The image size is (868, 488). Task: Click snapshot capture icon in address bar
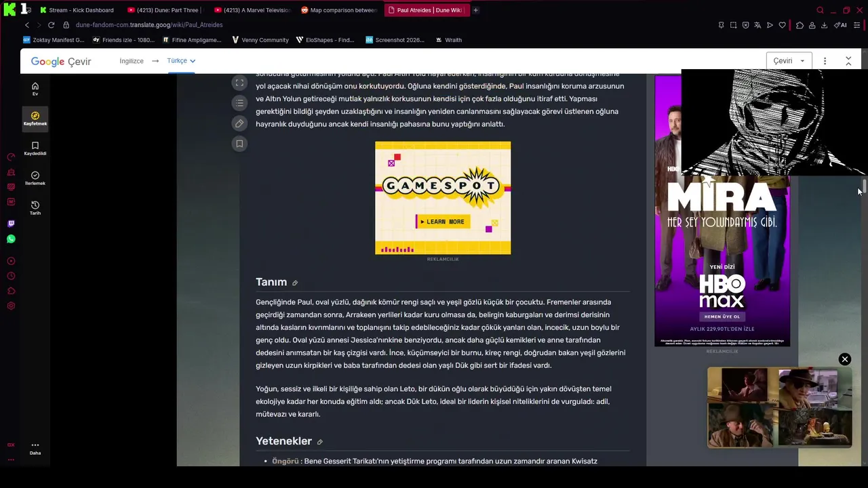click(x=733, y=25)
